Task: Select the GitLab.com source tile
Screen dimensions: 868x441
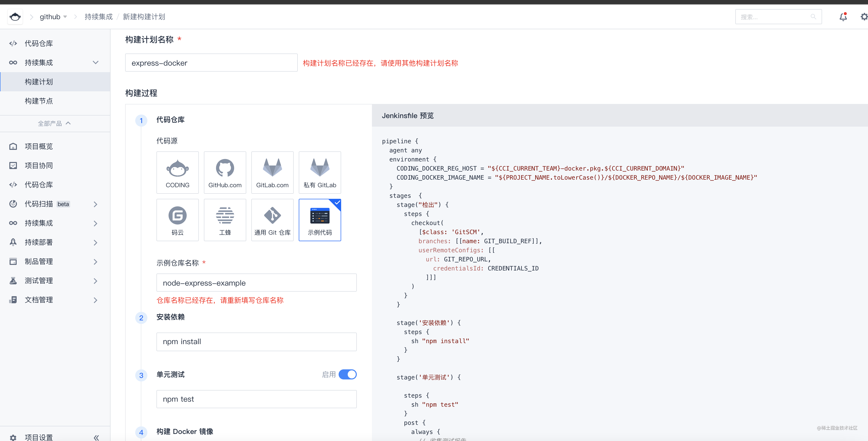Action: point(272,173)
